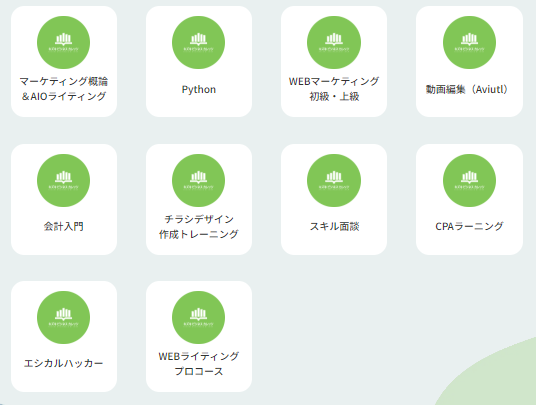
Task: Select the WEBマーケティング 初級・上級 label
Action: pyautogui.click(x=334, y=89)
